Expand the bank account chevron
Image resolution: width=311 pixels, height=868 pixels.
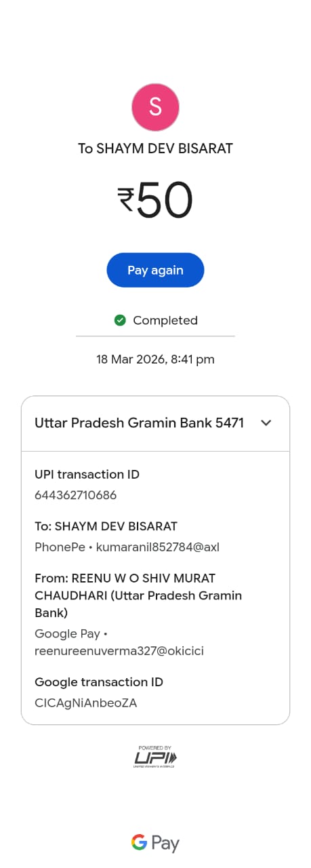click(266, 422)
